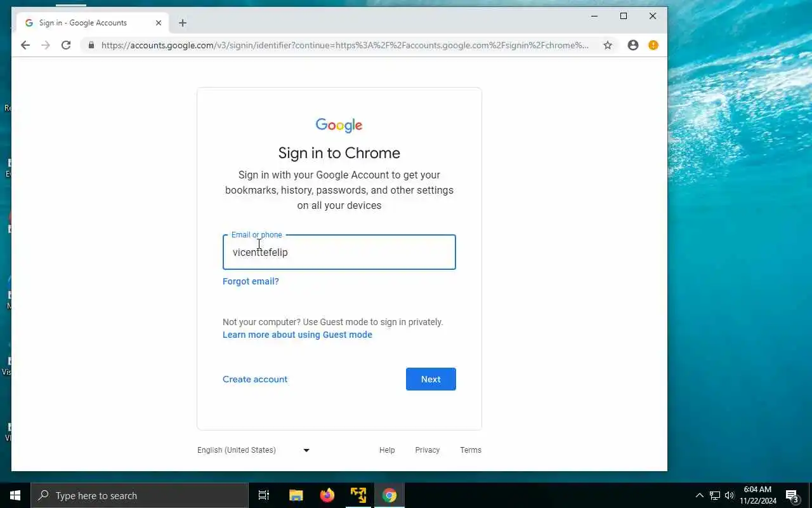Bookmark this page with the star icon

tap(608, 45)
